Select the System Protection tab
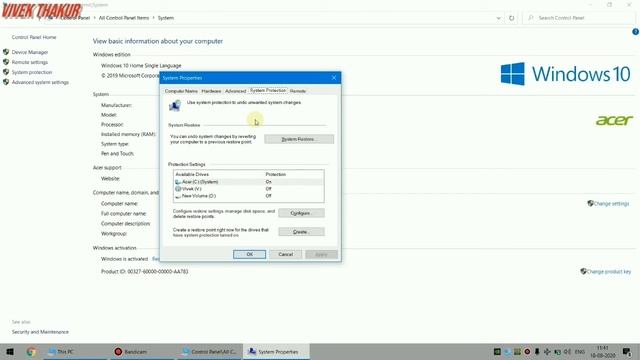Screen dimensions: 640x360 [268, 90]
